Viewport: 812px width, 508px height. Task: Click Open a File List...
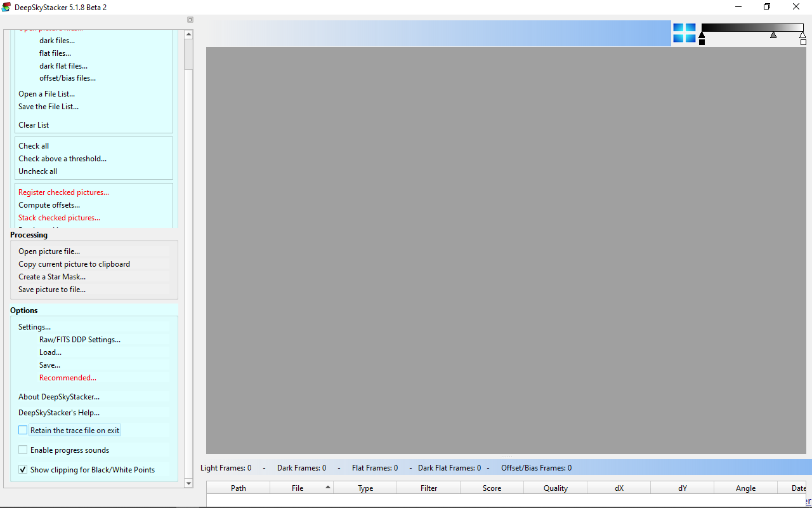tap(46, 94)
